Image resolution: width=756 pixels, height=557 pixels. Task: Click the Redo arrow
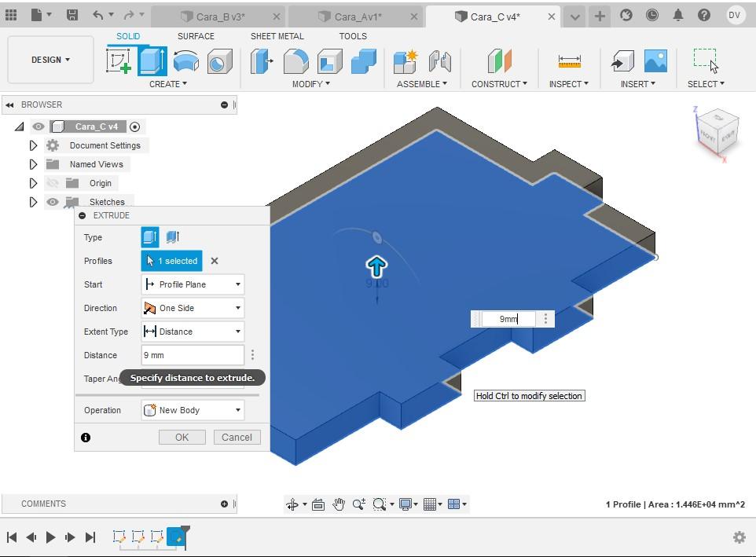129,15
